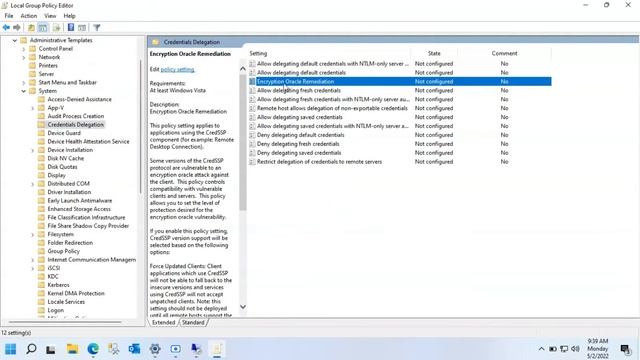Toggle the Show/Hide Action Pane icon
Screen dimensions: 640x360
click(x=82, y=27)
